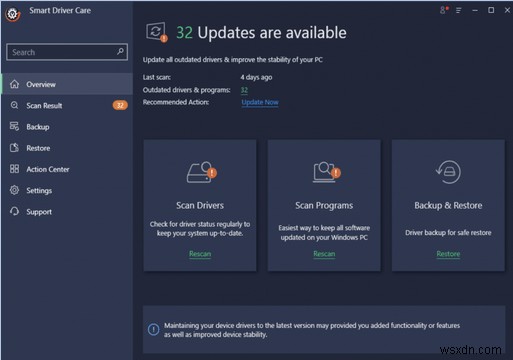The width and height of the screenshot is (513, 360).
Task: Focus the Search input field
Action: (x=67, y=52)
